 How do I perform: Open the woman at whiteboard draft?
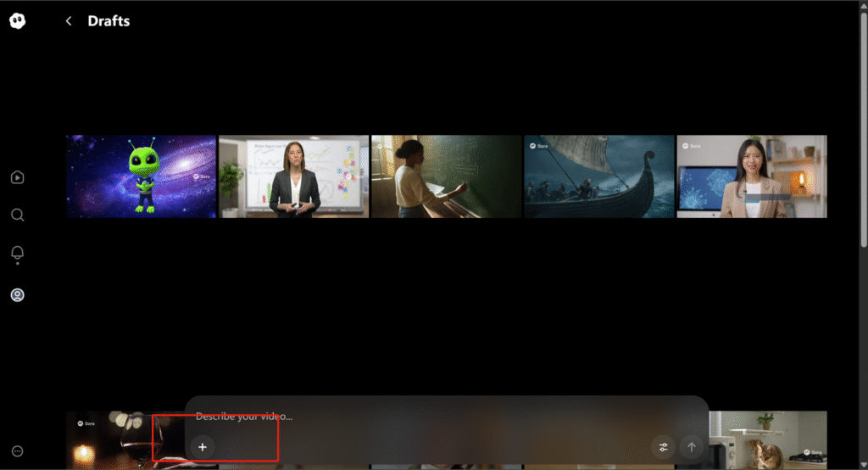[293, 176]
